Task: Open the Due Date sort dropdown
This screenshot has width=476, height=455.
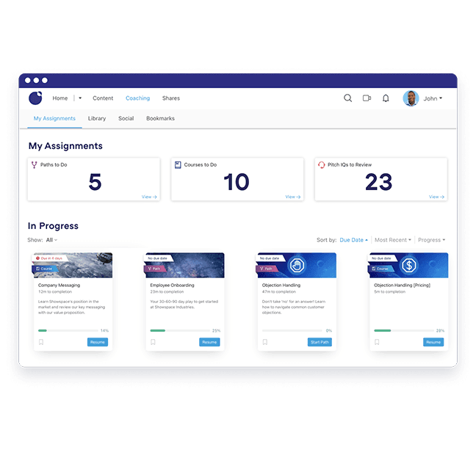Action: point(353,240)
